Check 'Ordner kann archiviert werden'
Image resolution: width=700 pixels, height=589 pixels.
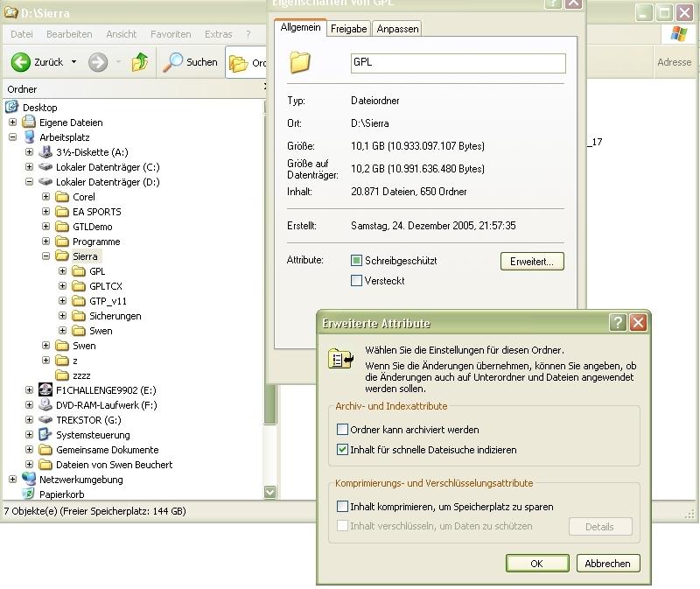[x=343, y=430]
